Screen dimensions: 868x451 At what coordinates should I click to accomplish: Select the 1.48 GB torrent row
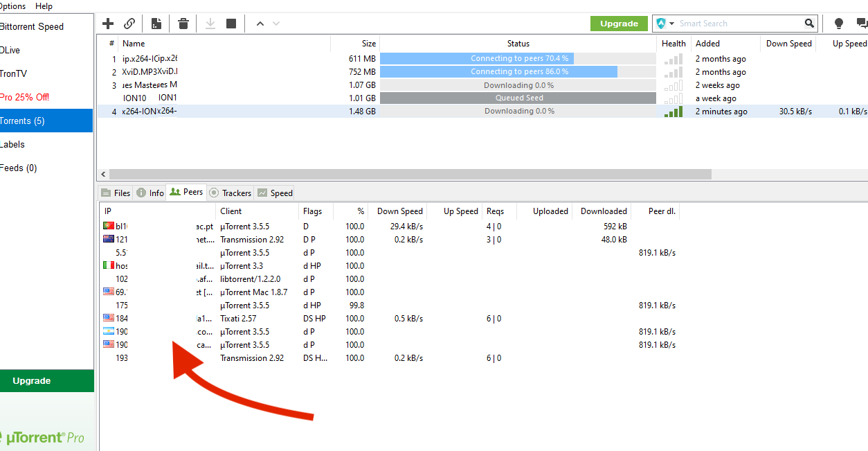pos(482,111)
